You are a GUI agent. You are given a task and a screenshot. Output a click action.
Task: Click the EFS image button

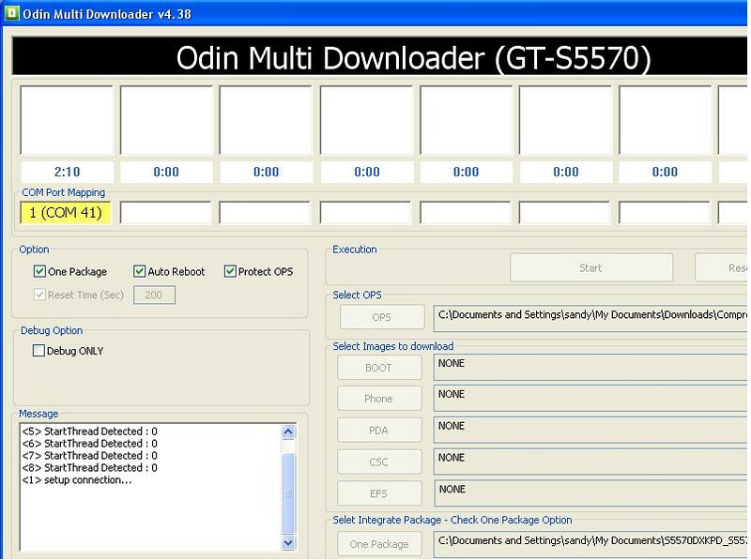tap(379, 493)
